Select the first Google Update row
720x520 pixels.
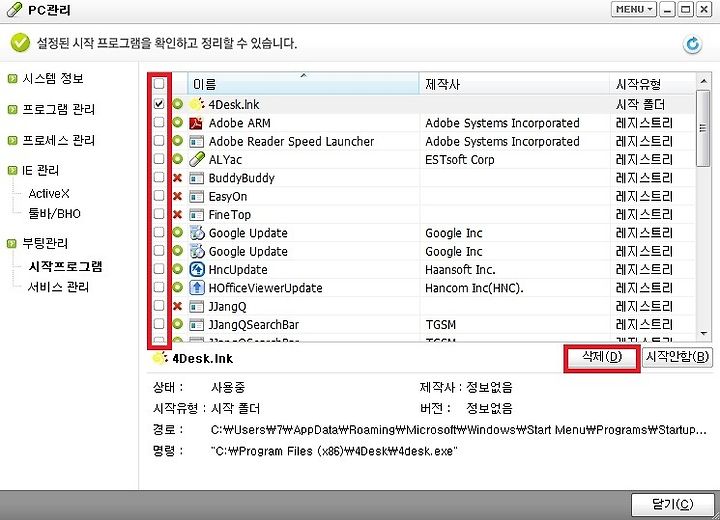point(248,233)
